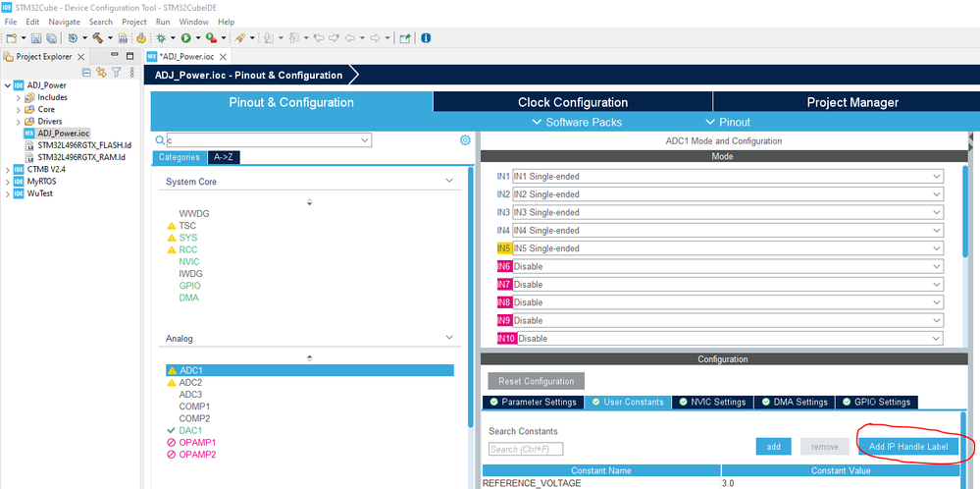Close the Project Explorer view
980x489 pixels.
coord(80,56)
